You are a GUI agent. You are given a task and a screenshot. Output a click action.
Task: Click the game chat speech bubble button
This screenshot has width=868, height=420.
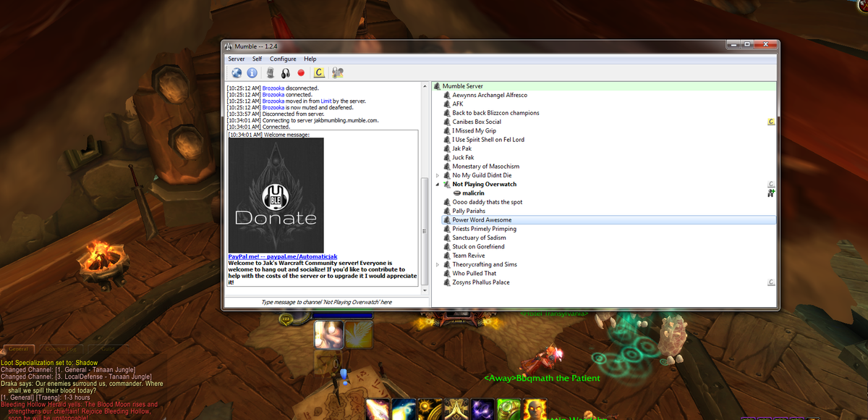[x=286, y=319]
